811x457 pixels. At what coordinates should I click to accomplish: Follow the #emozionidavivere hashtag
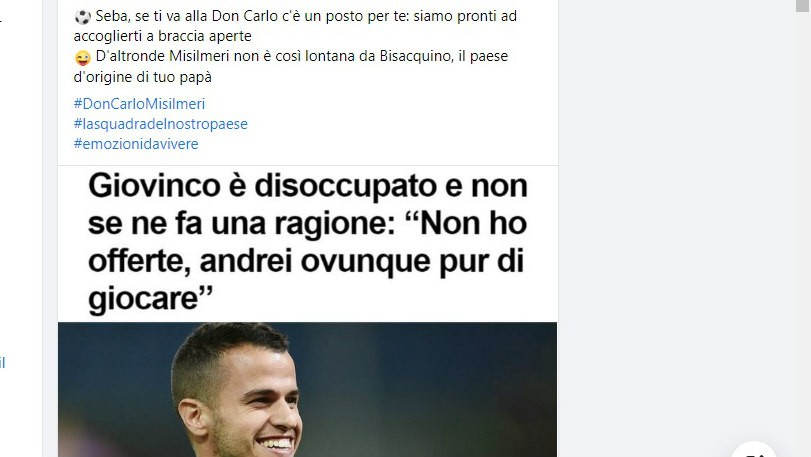coord(136,144)
